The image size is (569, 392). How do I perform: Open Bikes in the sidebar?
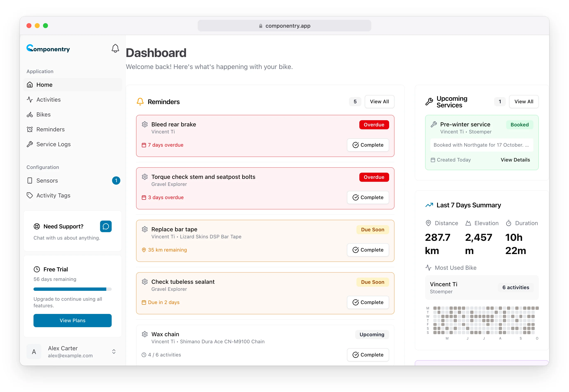(73, 114)
